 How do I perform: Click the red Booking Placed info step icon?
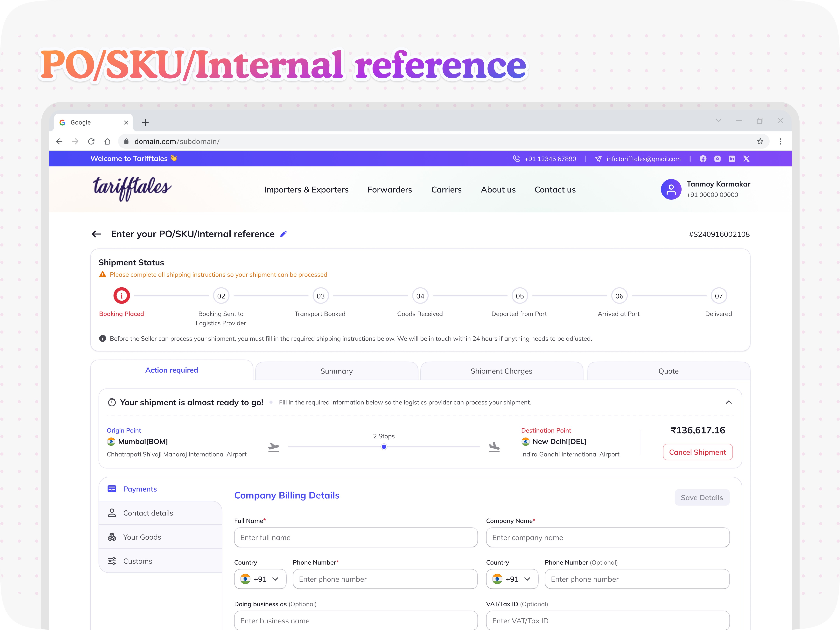click(122, 295)
